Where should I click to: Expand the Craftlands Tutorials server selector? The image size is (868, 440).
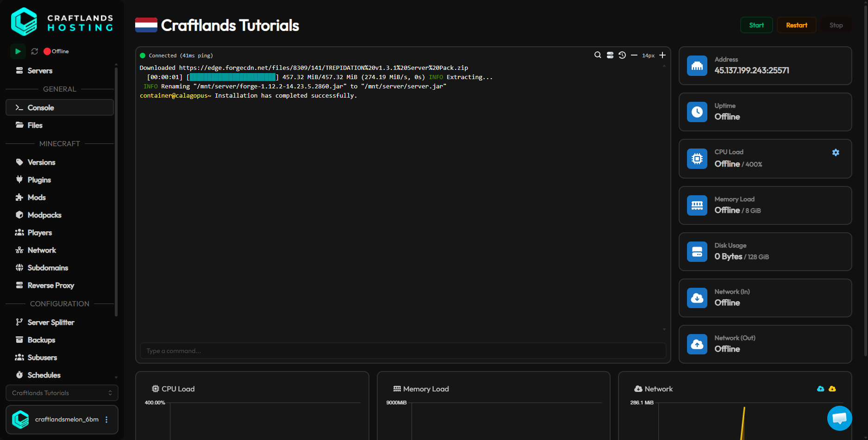pyautogui.click(x=62, y=393)
